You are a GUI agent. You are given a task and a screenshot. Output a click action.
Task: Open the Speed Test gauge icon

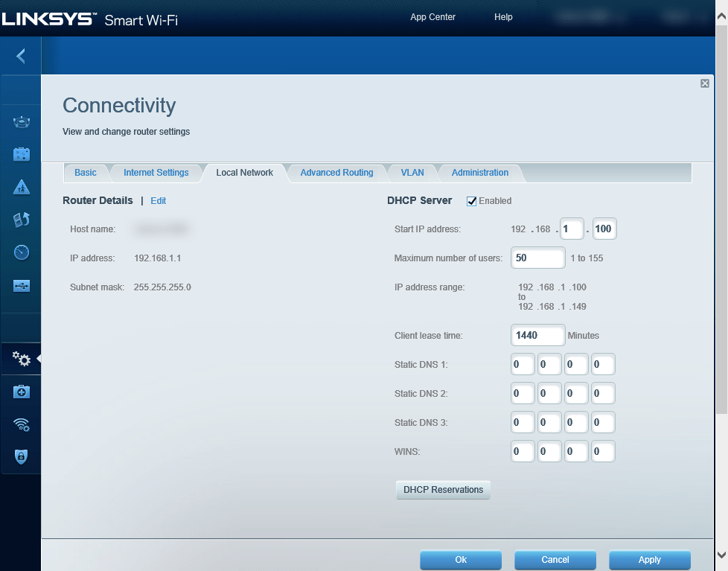[x=21, y=252]
